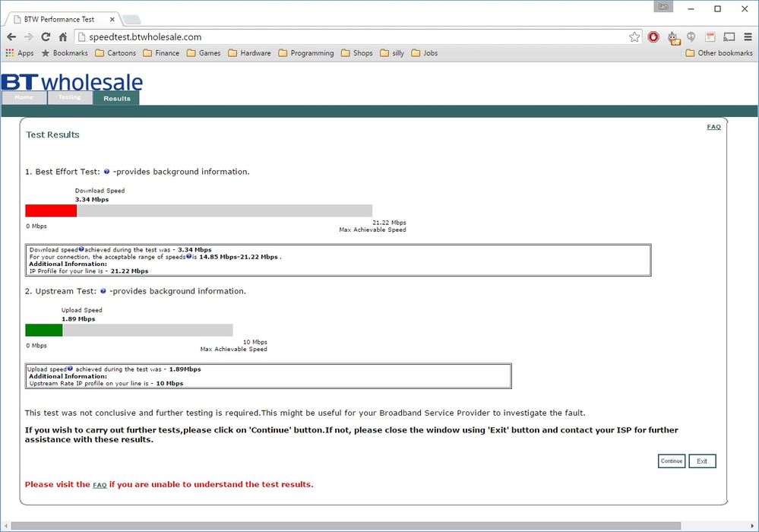Expand Other bookmarks folder
The height and width of the screenshot is (532, 759).
(719, 52)
